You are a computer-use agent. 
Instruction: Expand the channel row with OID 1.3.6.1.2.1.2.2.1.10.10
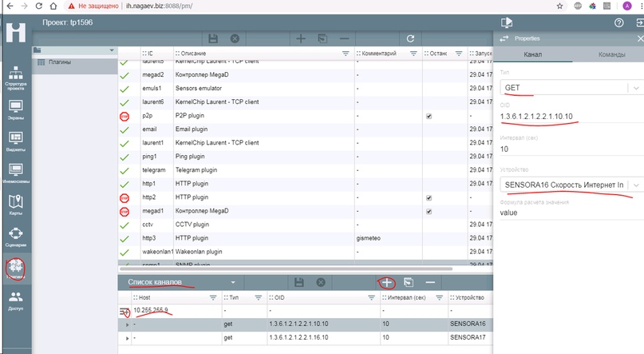[x=127, y=324]
